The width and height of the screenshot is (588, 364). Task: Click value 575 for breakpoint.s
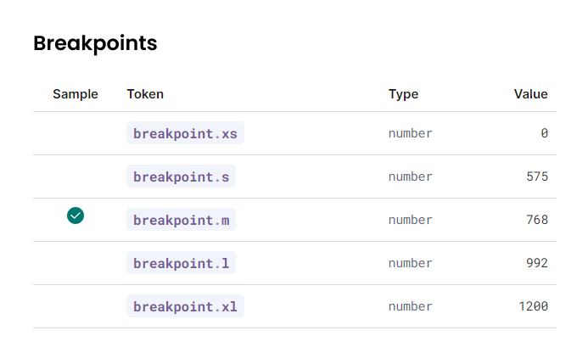(536, 176)
